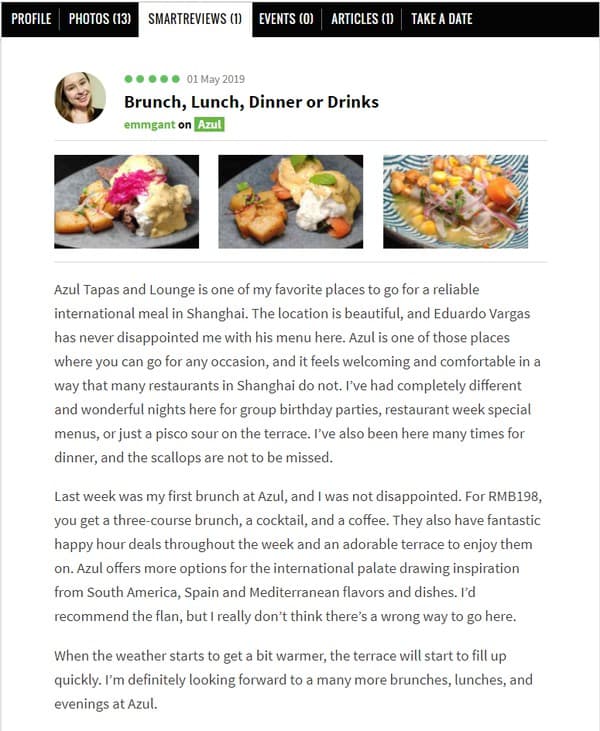Open the "Brunch, Lunch, Dinner or Drinks" review title

[x=251, y=102]
